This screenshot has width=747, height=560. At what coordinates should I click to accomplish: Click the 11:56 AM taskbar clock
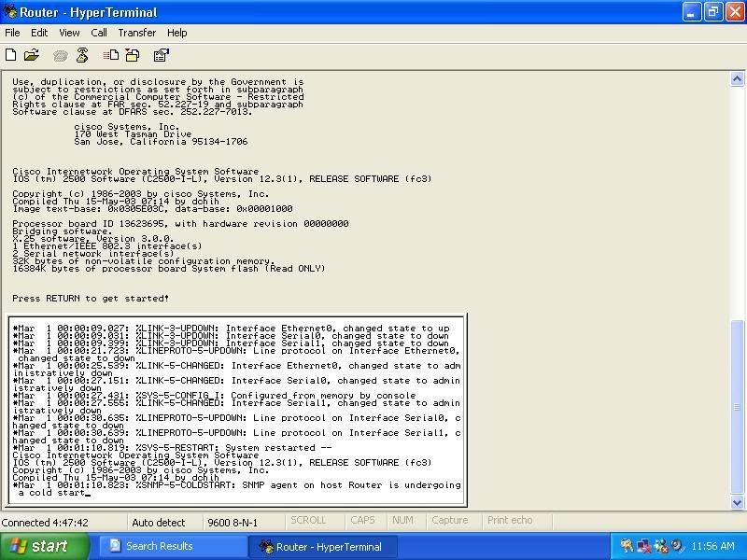click(x=712, y=546)
